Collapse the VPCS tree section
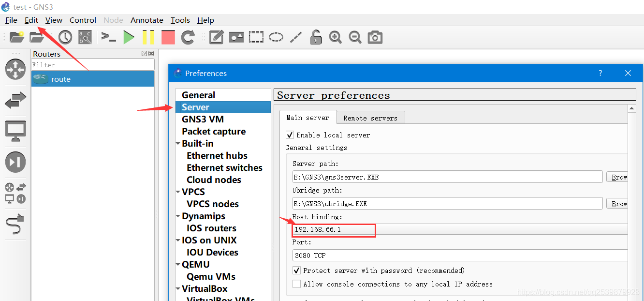 tap(178, 192)
